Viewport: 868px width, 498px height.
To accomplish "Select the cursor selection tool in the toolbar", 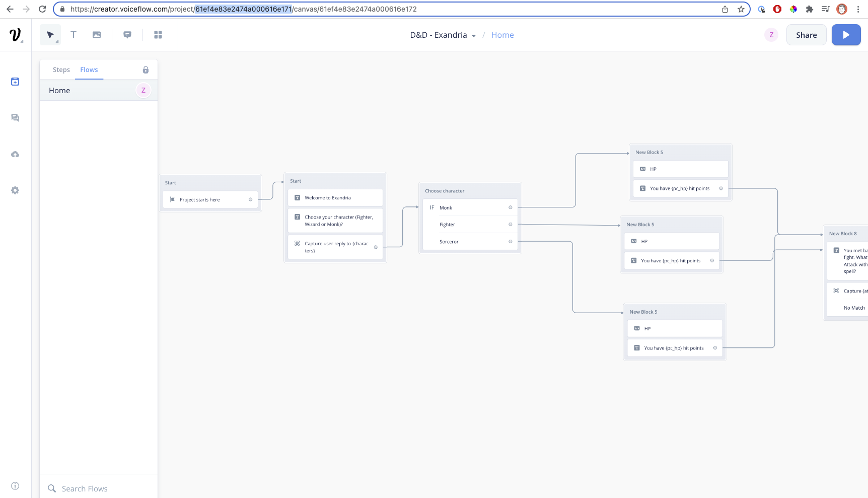I will pyautogui.click(x=49, y=34).
